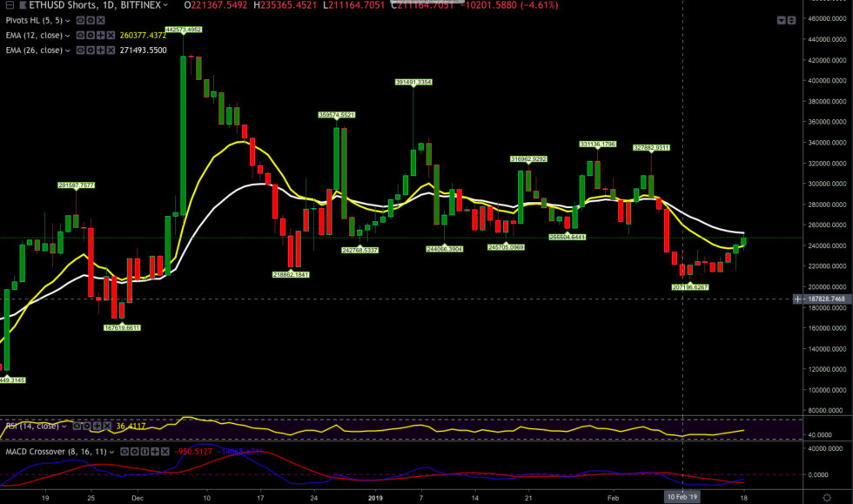
Task: Remove the EMA (26, close) indicator
Action: point(111,50)
